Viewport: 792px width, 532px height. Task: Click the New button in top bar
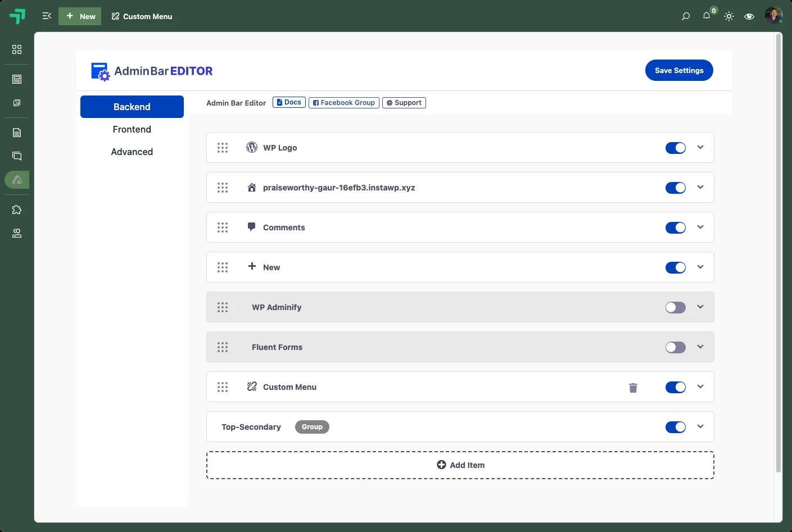point(80,16)
